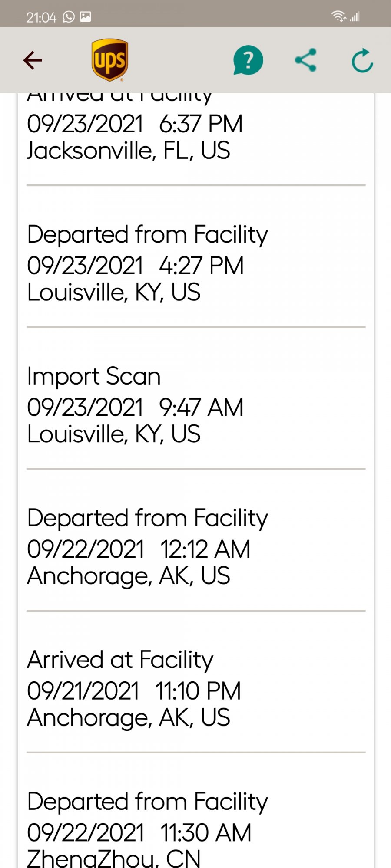Tap the 09/21/2021 11:10 PM timestamp
Image resolution: width=391 pixels, height=868 pixels.
[134, 691]
